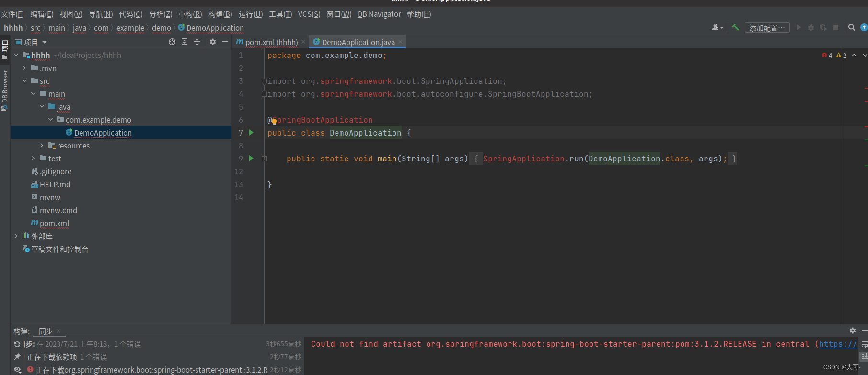868x375 pixels.
Task: Toggle pin tab in build panel
Action: click(17, 357)
